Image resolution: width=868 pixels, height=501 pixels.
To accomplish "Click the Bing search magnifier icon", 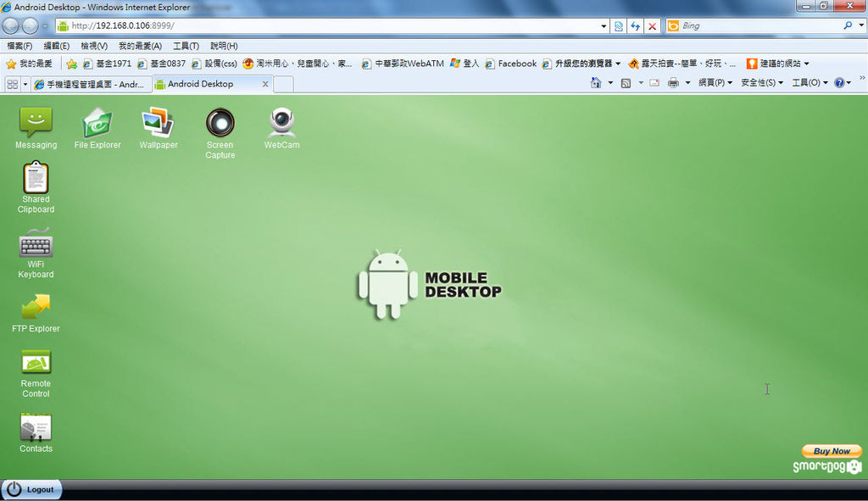I will tap(848, 25).
